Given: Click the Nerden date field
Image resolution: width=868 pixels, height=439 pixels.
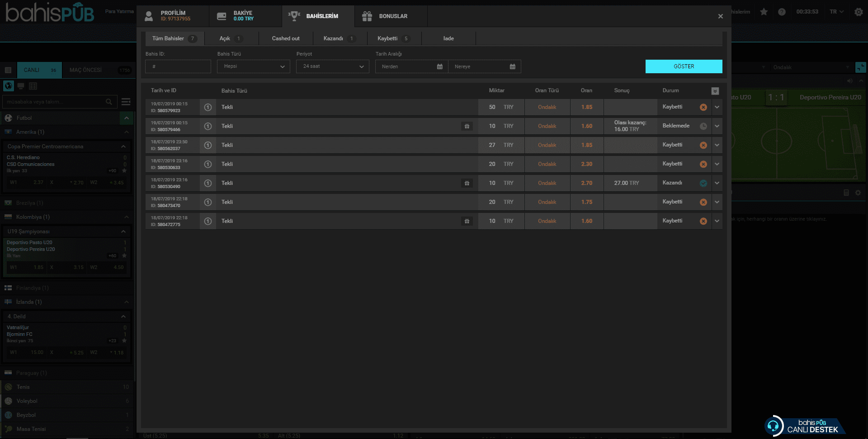Looking at the screenshot, I should click(x=411, y=66).
